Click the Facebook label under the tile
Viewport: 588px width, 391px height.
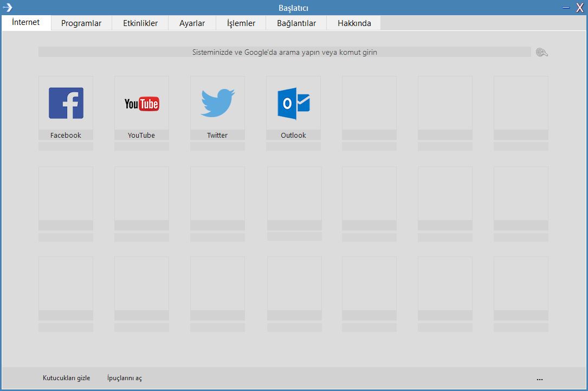click(x=66, y=135)
